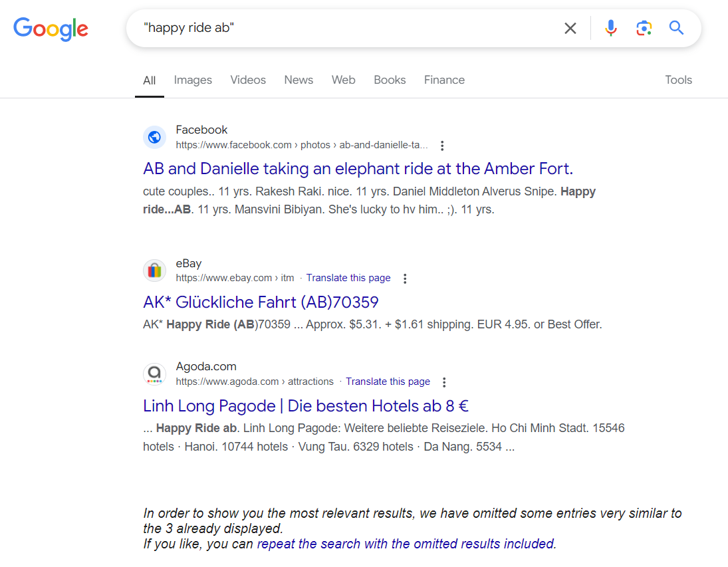Open the Tools menu
This screenshot has height=567, width=728.
(x=678, y=80)
